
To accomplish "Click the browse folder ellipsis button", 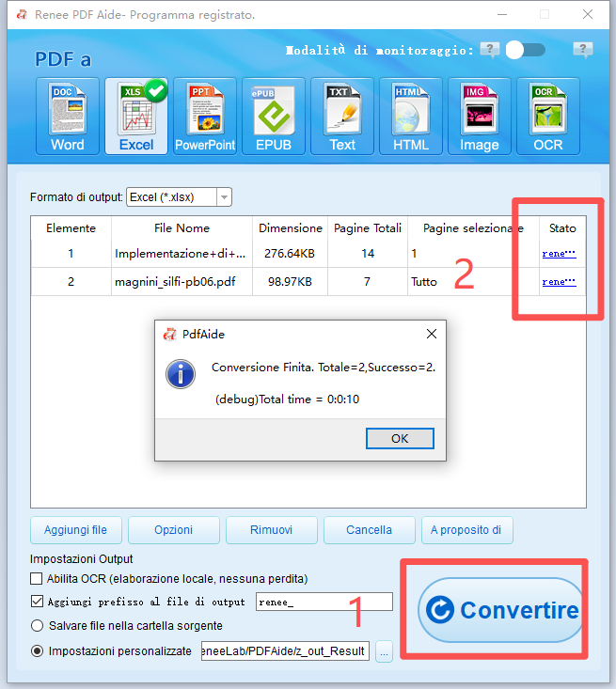I will point(384,651).
